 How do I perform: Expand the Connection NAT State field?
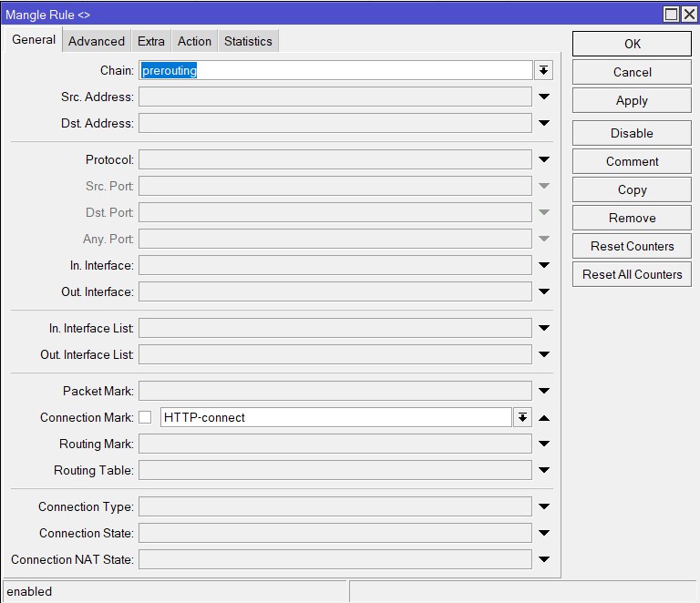tap(544, 559)
